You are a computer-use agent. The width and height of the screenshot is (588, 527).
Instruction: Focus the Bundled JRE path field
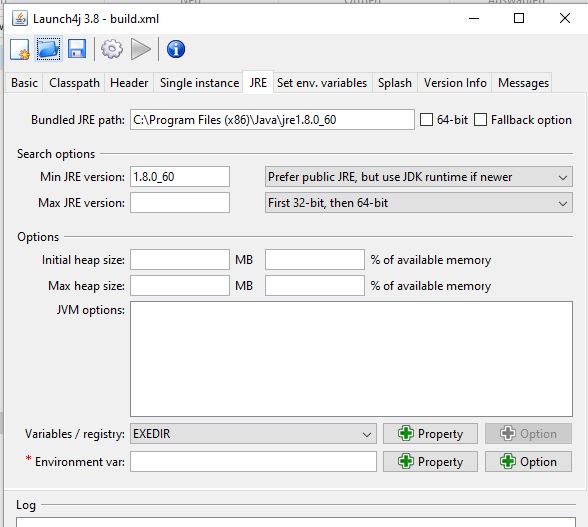tap(272, 120)
